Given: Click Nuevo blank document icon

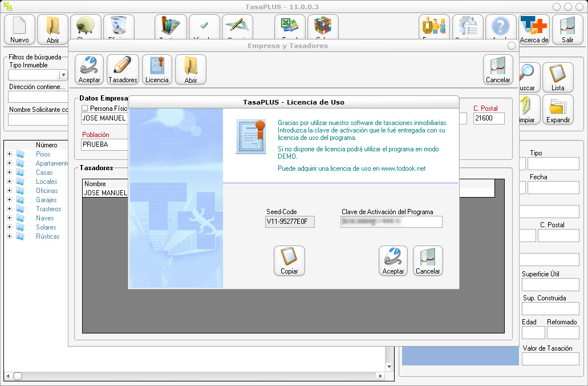Looking at the screenshot, I should click(19, 29).
